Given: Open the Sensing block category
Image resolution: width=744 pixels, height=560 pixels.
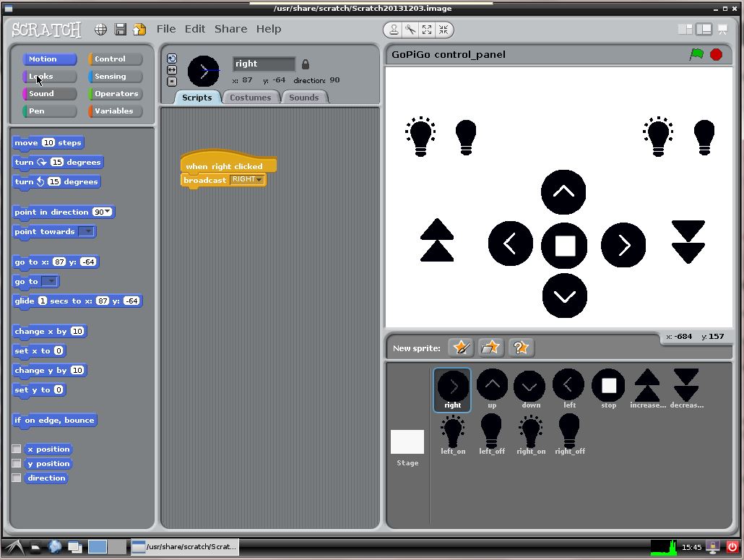Looking at the screenshot, I should (116, 77).
